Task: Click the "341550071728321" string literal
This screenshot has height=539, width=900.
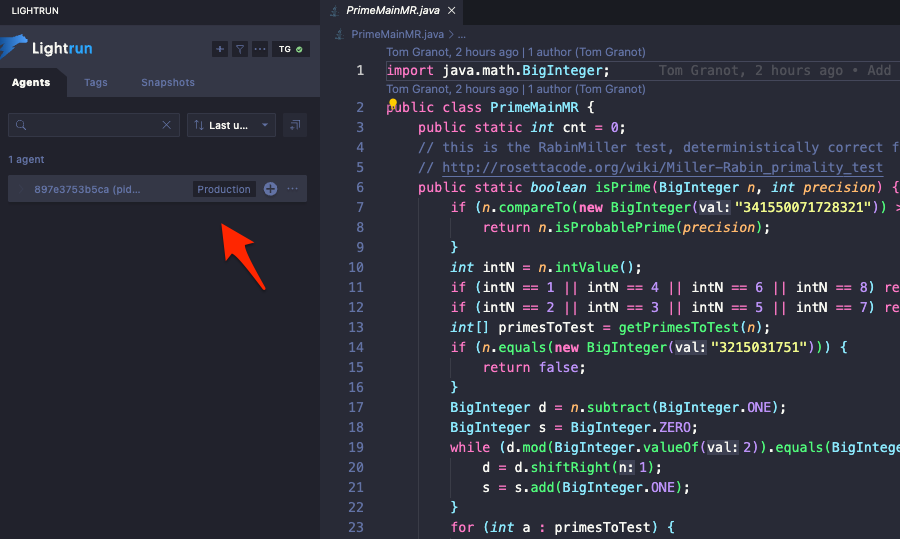Action: 803,207
